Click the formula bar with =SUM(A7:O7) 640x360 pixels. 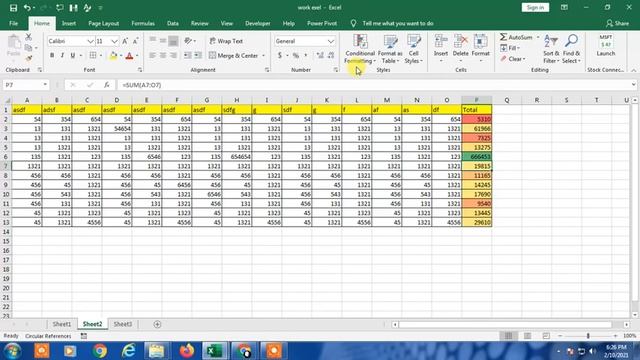click(x=373, y=85)
